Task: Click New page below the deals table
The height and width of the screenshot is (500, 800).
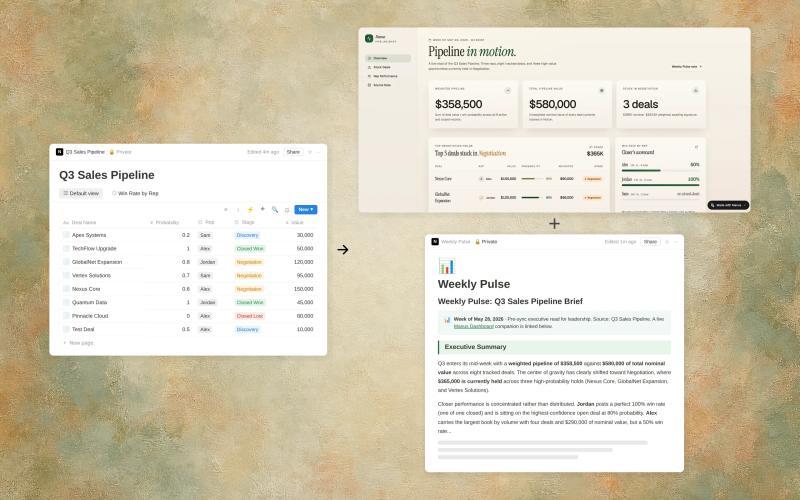Action: [x=78, y=343]
